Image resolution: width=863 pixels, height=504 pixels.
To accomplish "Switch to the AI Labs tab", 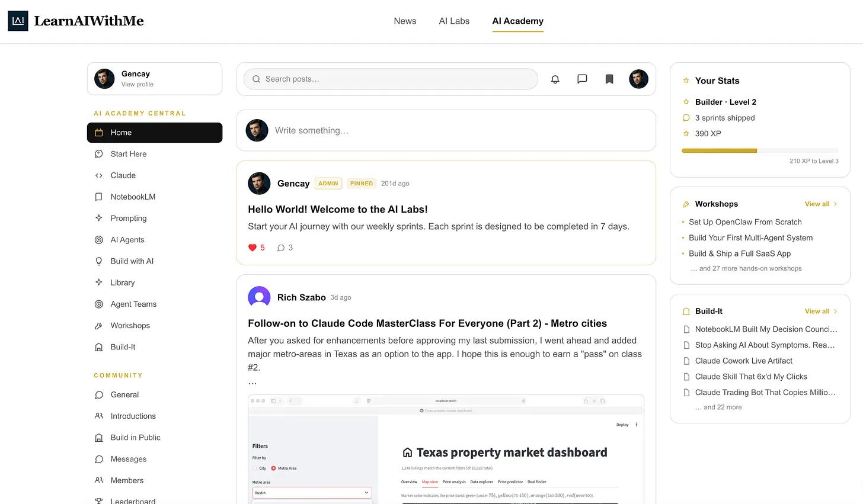I will point(454,21).
